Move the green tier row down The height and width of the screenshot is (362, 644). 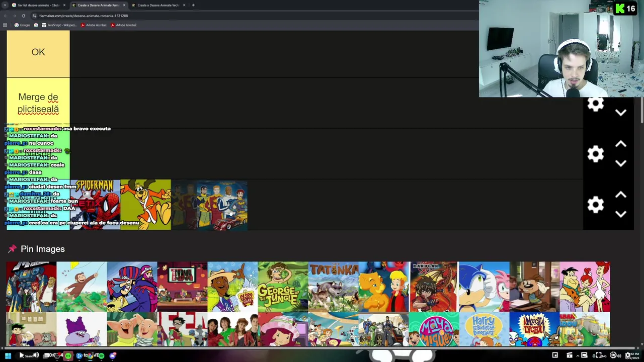coord(621,163)
